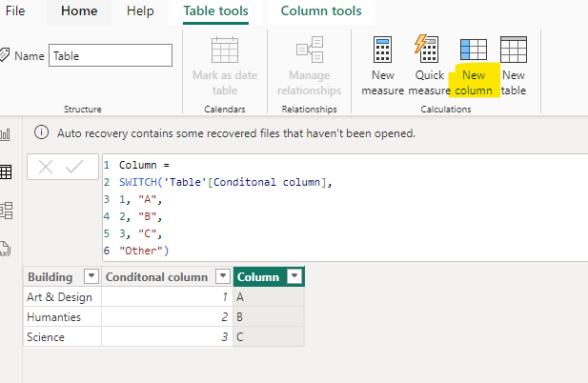Click the value 3 cell

(167, 337)
